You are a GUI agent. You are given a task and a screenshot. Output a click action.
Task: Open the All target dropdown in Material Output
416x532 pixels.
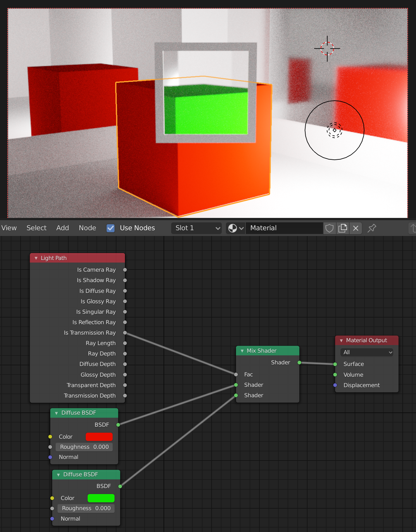point(367,352)
